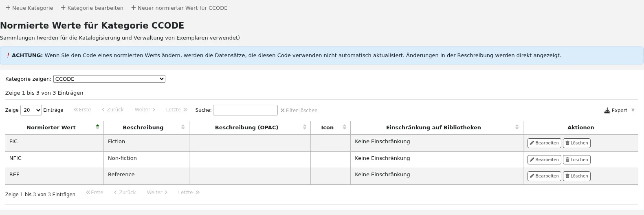This screenshot has width=644, height=215.
Task: Click the sort arrows in 'Normierter Wert' header
Action: tap(97, 127)
